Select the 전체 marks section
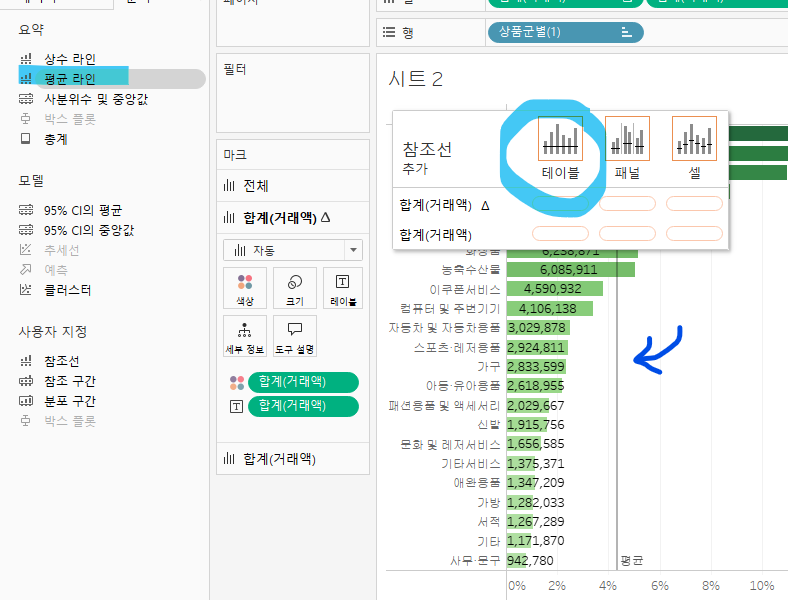The width and height of the screenshot is (788, 600). pos(293,186)
